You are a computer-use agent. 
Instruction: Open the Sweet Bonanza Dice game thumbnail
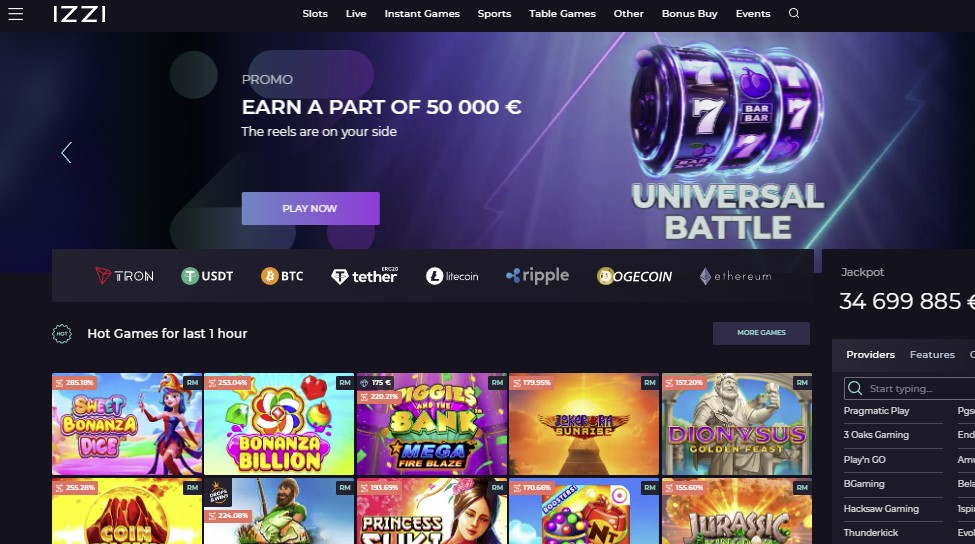click(x=127, y=424)
